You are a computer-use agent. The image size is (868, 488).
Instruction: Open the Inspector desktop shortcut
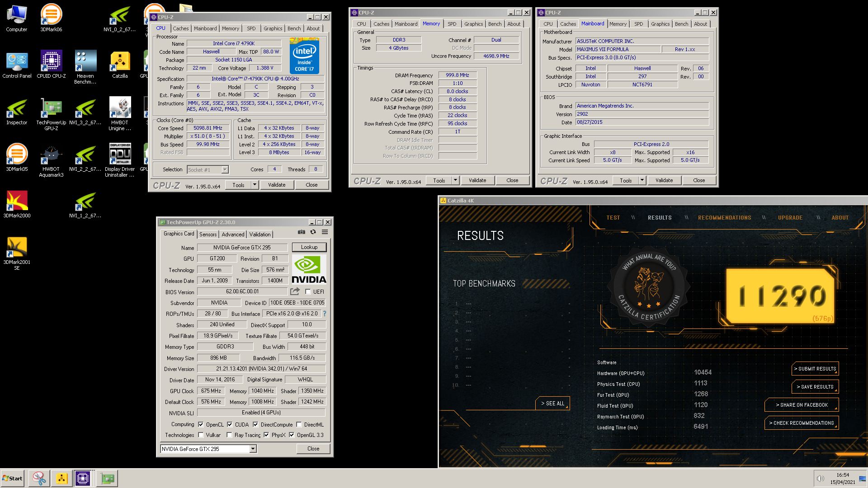pos(17,112)
